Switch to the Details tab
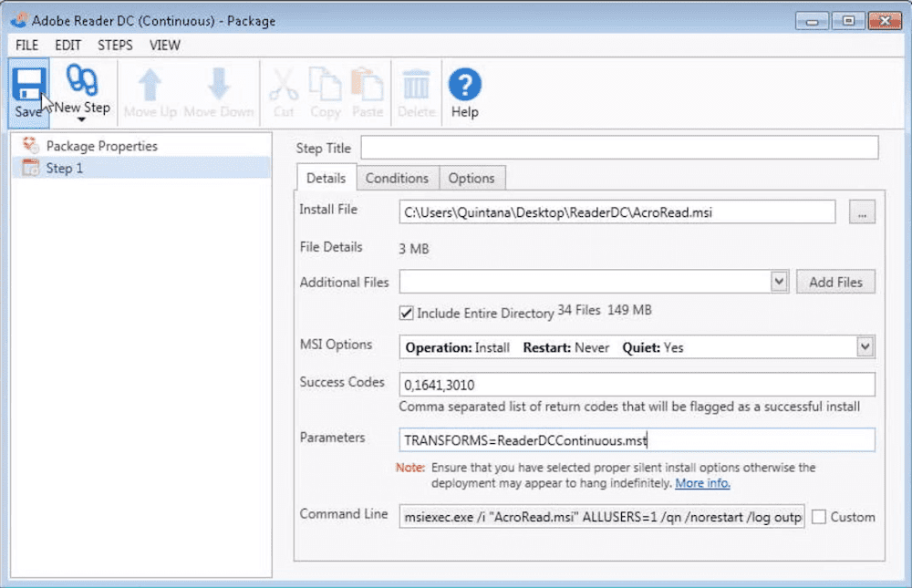The width and height of the screenshot is (912, 588). [x=326, y=178]
